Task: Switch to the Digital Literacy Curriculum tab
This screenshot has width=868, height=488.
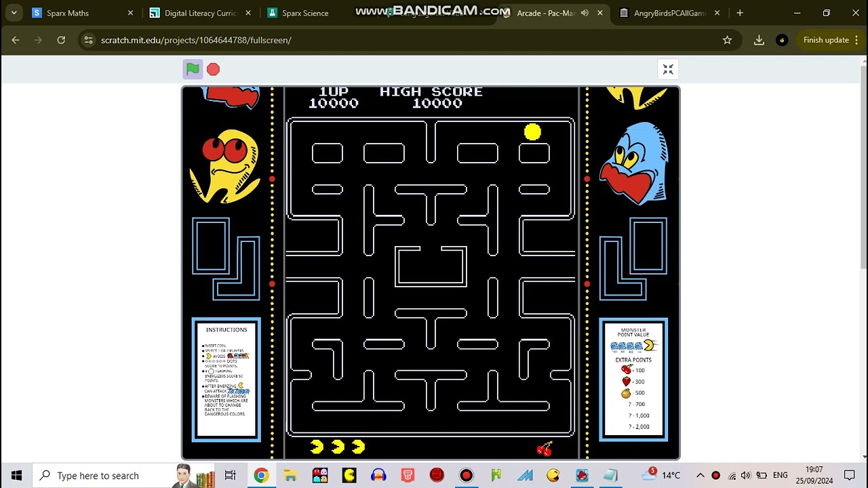Action: pyautogui.click(x=201, y=13)
